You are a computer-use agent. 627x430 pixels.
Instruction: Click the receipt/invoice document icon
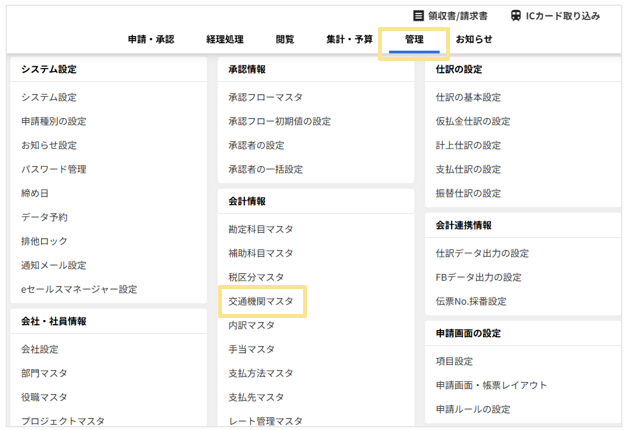pyautogui.click(x=418, y=16)
